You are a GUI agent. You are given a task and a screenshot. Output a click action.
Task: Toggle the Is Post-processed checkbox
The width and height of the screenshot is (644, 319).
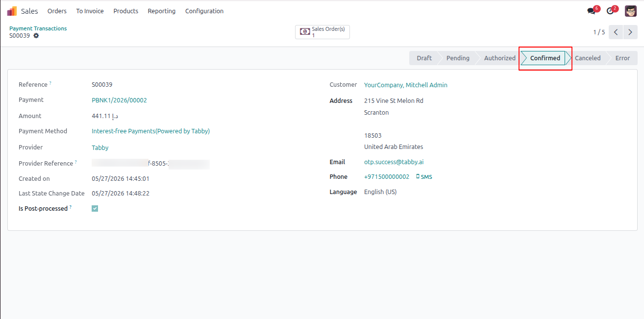pos(95,208)
